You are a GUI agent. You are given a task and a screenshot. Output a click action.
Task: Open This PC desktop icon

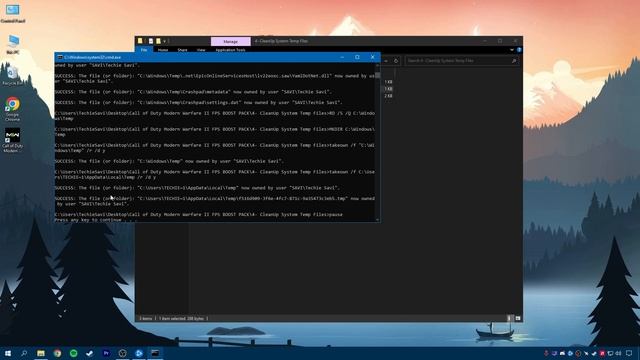13,44
